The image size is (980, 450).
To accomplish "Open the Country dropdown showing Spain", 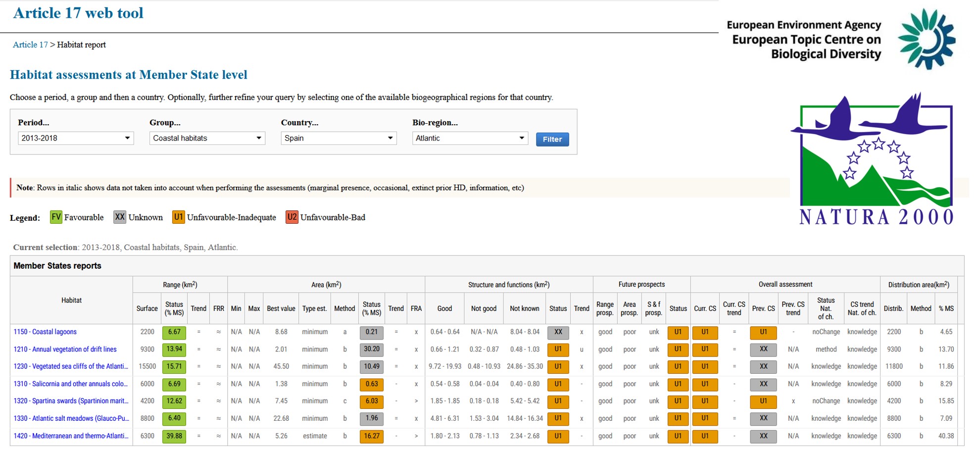I will [x=339, y=138].
